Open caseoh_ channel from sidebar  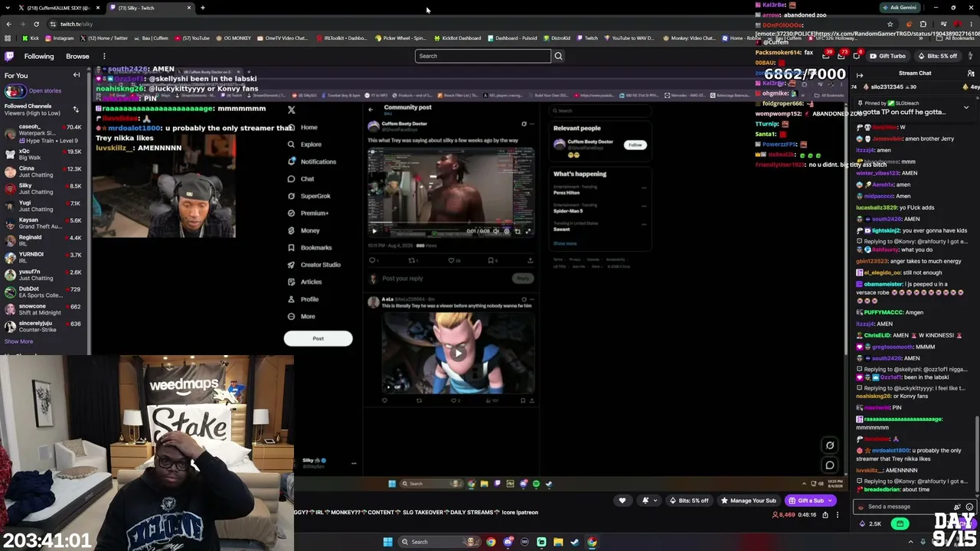[44, 130]
